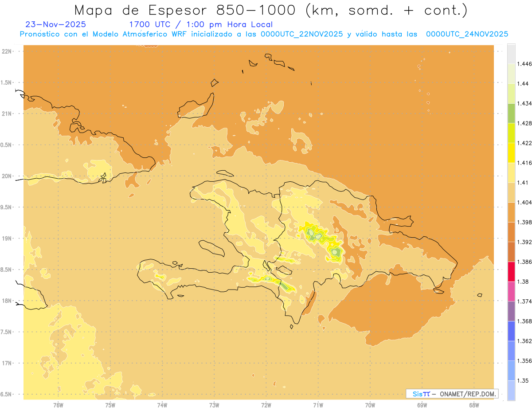The height and width of the screenshot is (411, 532).
Task: Click the 75W longitude axis label
Action: (x=110, y=405)
